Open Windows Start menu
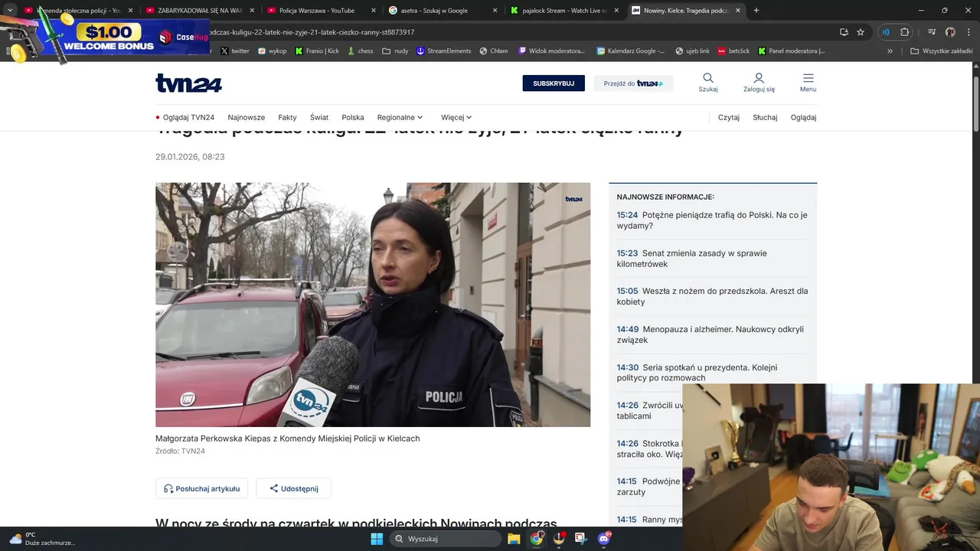 click(377, 539)
